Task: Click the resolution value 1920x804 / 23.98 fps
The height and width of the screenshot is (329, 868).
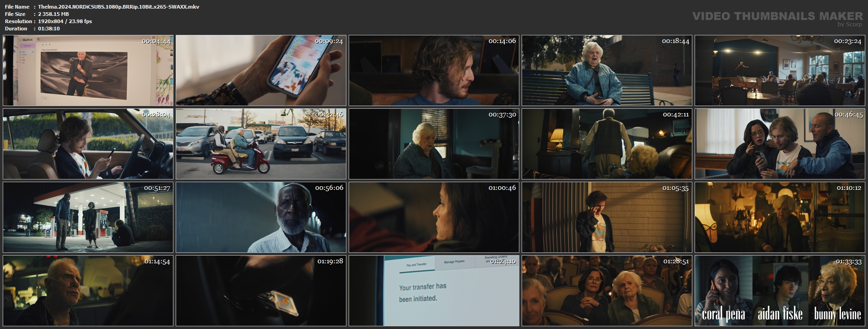Action: (65, 21)
